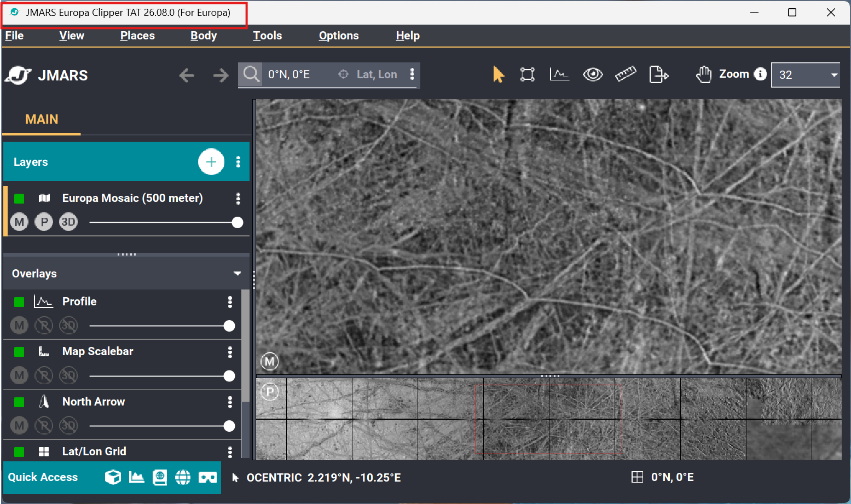Image resolution: width=851 pixels, height=504 pixels.
Task: Open the search options kebab menu
Action: pos(412,74)
